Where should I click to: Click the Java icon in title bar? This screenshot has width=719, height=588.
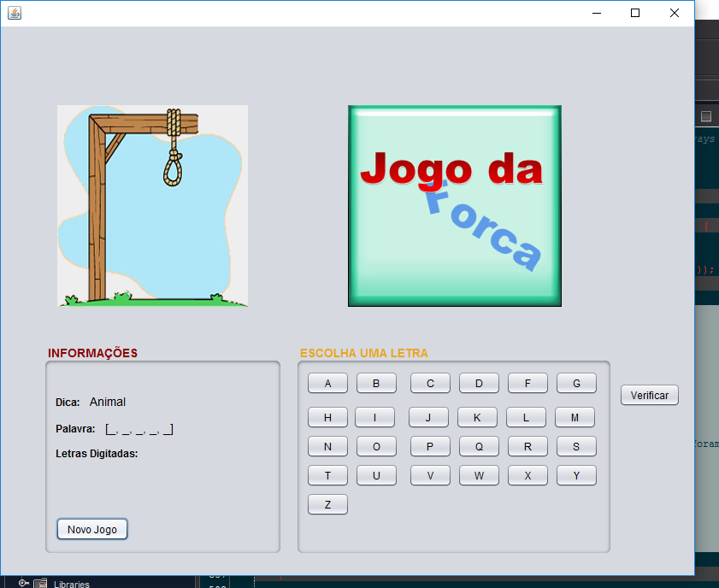(x=15, y=13)
